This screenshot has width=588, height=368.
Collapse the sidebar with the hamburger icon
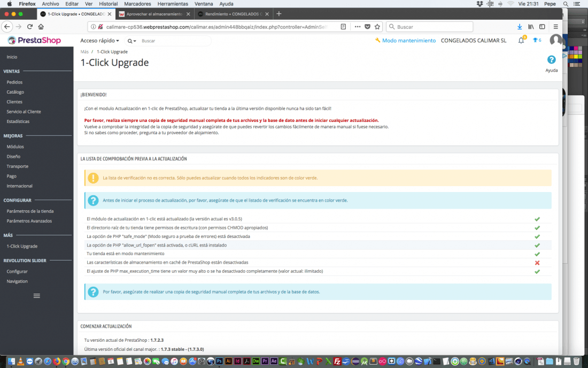coord(37,296)
